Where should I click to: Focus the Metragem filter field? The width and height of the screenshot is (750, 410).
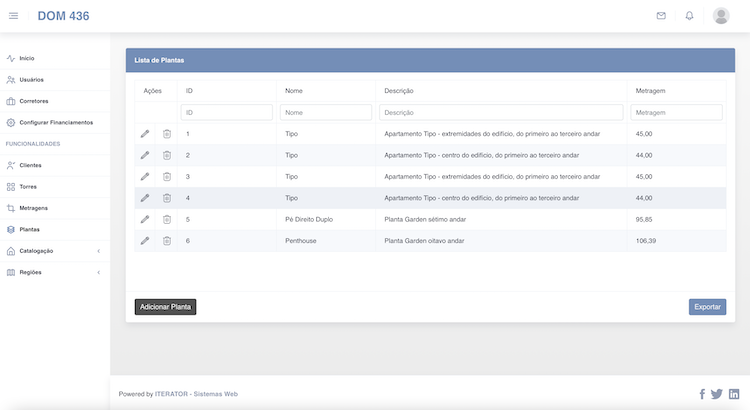(x=676, y=112)
